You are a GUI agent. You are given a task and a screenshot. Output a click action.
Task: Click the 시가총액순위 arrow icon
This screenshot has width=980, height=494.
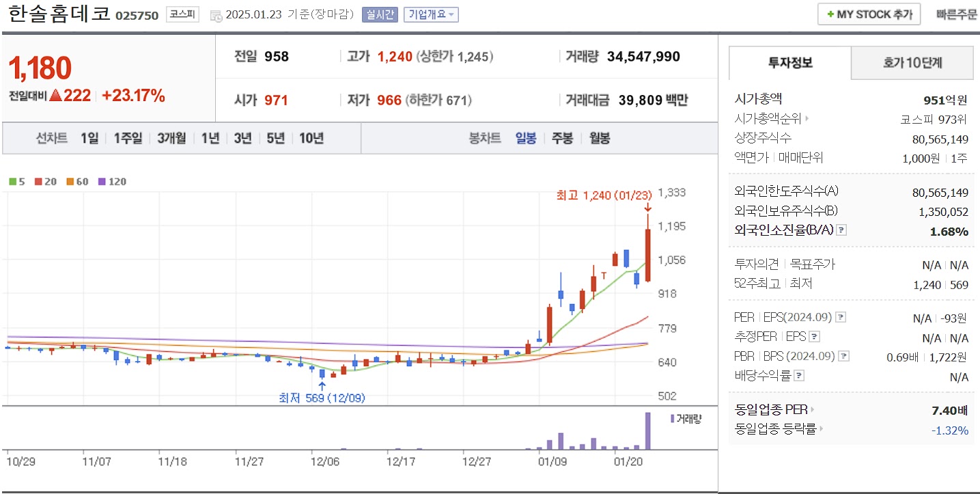click(x=807, y=119)
